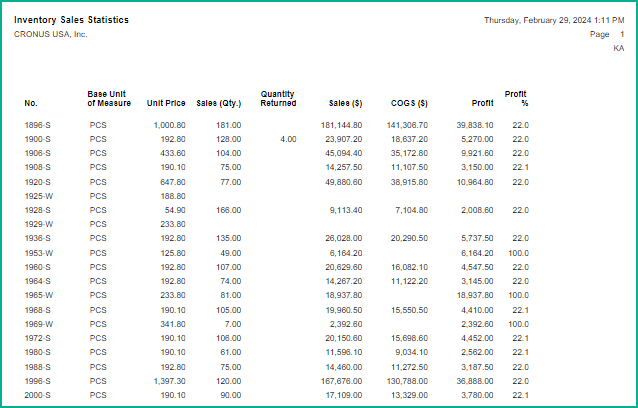This screenshot has width=638, height=408.
Task: Click sales quantity 166.00
Action: 229,210
